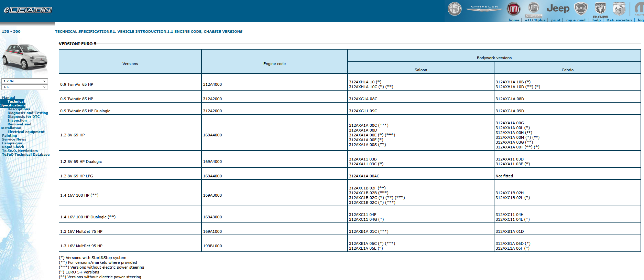Select the RAM brand logo

pyautogui.click(x=600, y=10)
